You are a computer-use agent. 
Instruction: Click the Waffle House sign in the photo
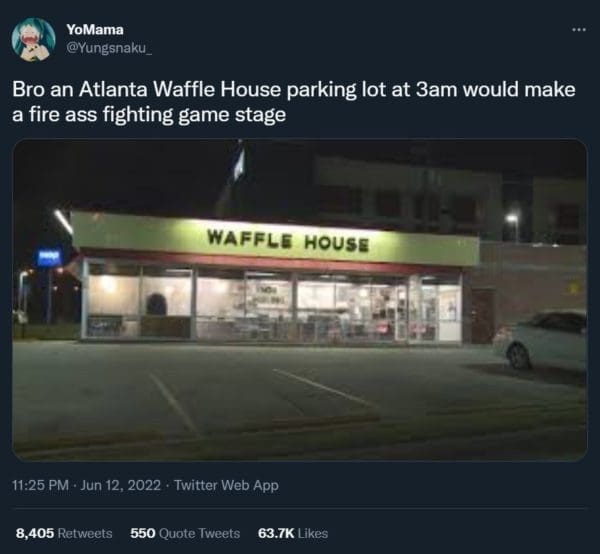(x=288, y=240)
